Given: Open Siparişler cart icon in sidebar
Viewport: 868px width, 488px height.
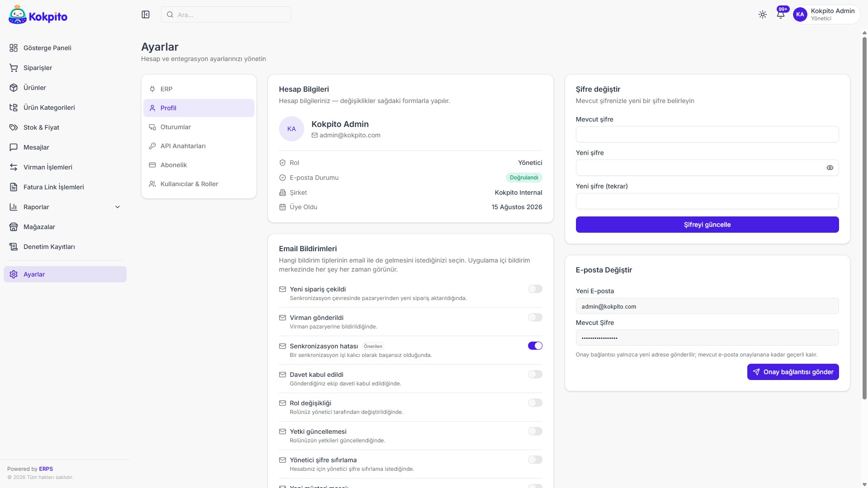Looking at the screenshot, I should tap(14, 68).
